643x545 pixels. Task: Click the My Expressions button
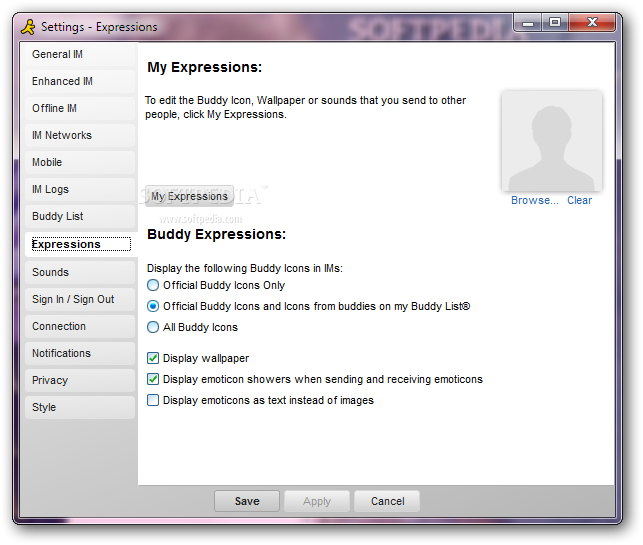coord(189,196)
